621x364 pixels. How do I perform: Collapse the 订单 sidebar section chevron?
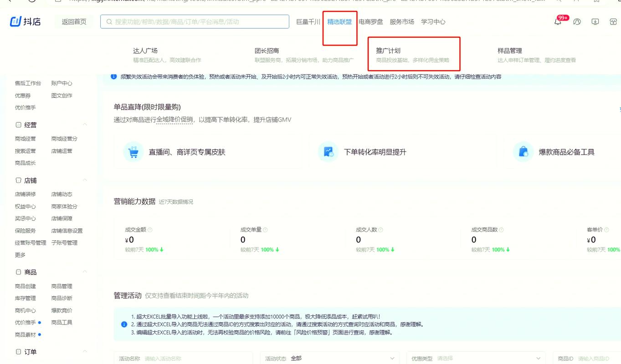tap(85, 352)
